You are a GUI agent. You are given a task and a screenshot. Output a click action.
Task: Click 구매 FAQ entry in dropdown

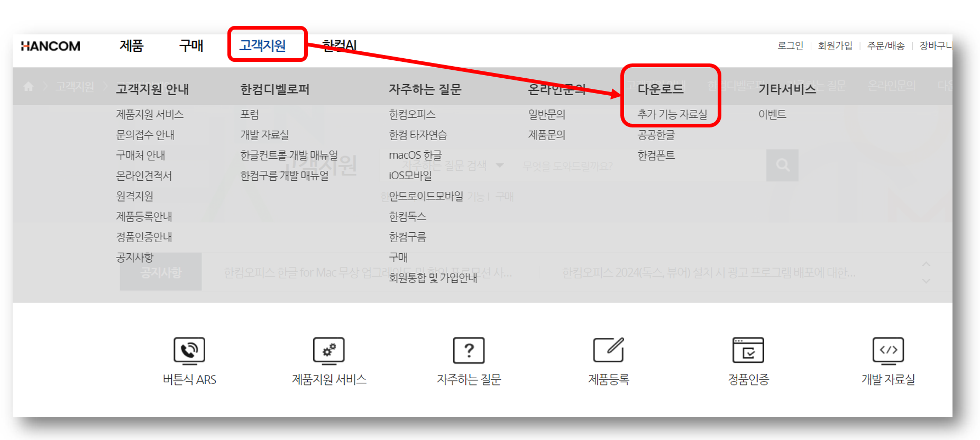(398, 257)
